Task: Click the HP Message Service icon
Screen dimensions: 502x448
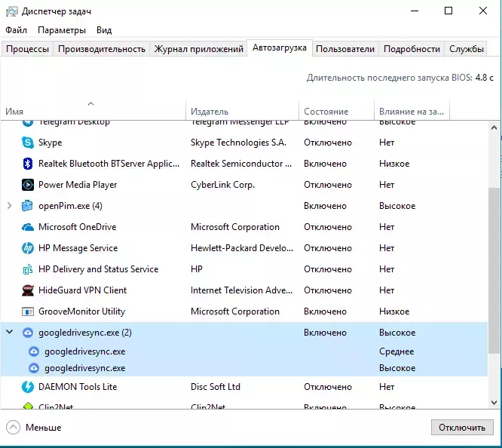Action: (28, 248)
